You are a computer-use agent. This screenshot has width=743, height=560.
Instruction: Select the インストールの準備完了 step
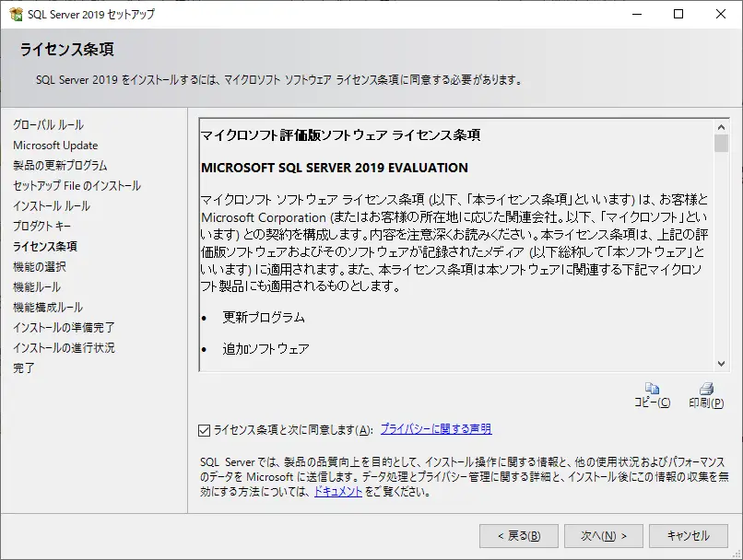coord(64,328)
